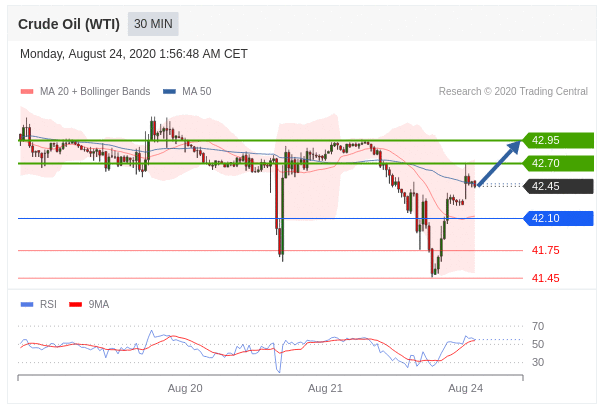Click the RSI 50 axis value
Viewport: 600px width, 412px height.
[538, 344]
